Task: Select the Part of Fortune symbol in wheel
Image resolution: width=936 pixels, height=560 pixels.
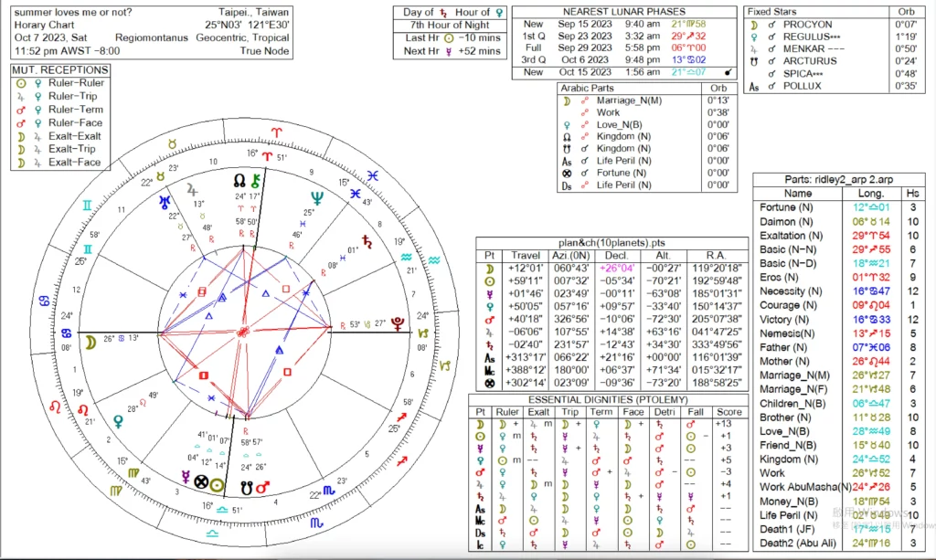Action: (202, 481)
